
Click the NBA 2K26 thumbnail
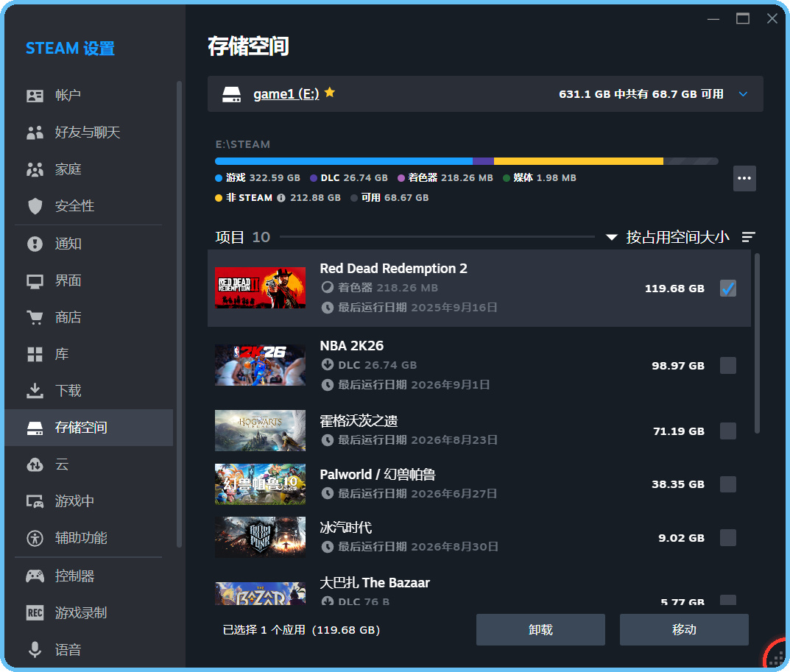[260, 365]
